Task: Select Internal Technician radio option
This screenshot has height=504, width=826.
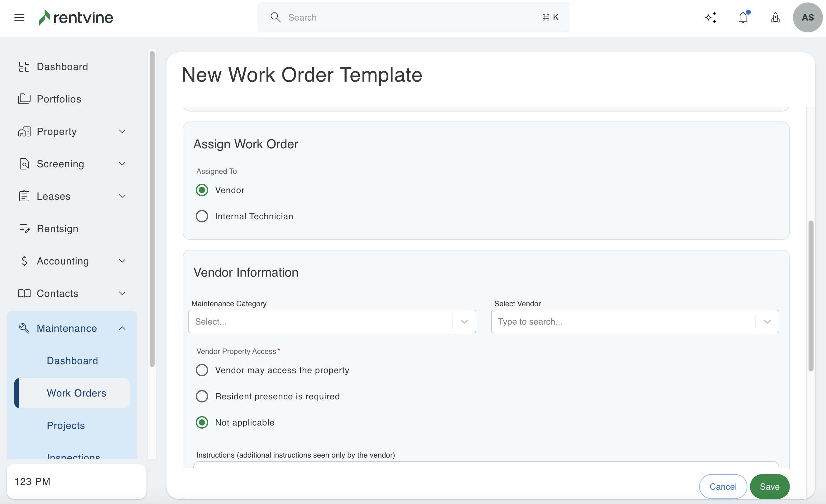Action: (202, 216)
